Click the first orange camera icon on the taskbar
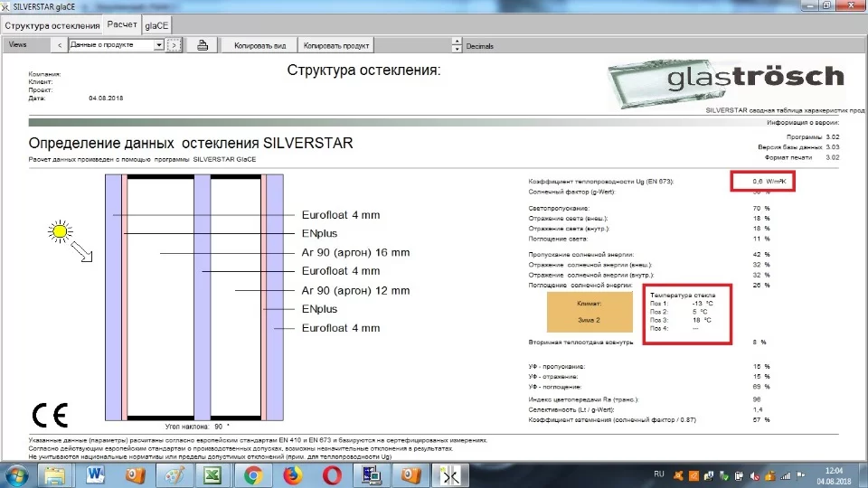The width and height of the screenshot is (868, 488). coord(135,475)
